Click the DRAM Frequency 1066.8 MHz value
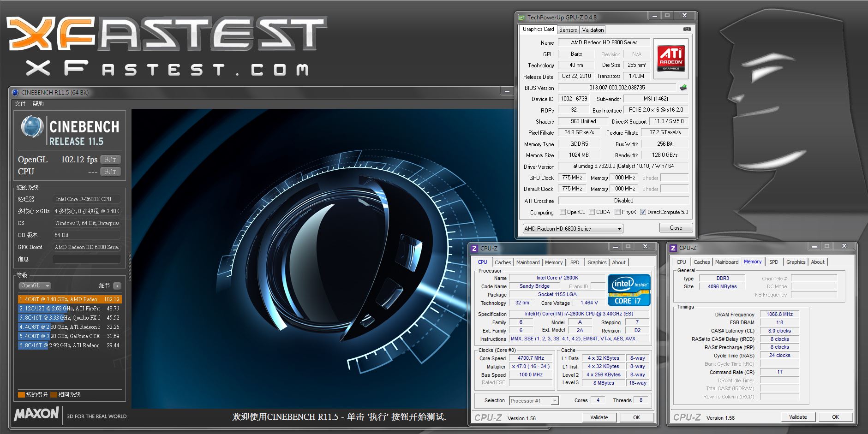 pyautogui.click(x=779, y=314)
